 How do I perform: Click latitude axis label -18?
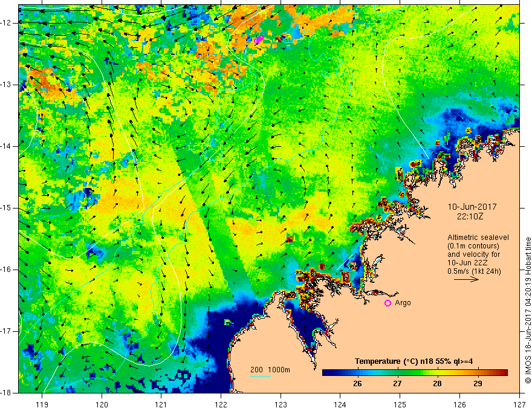point(7,393)
